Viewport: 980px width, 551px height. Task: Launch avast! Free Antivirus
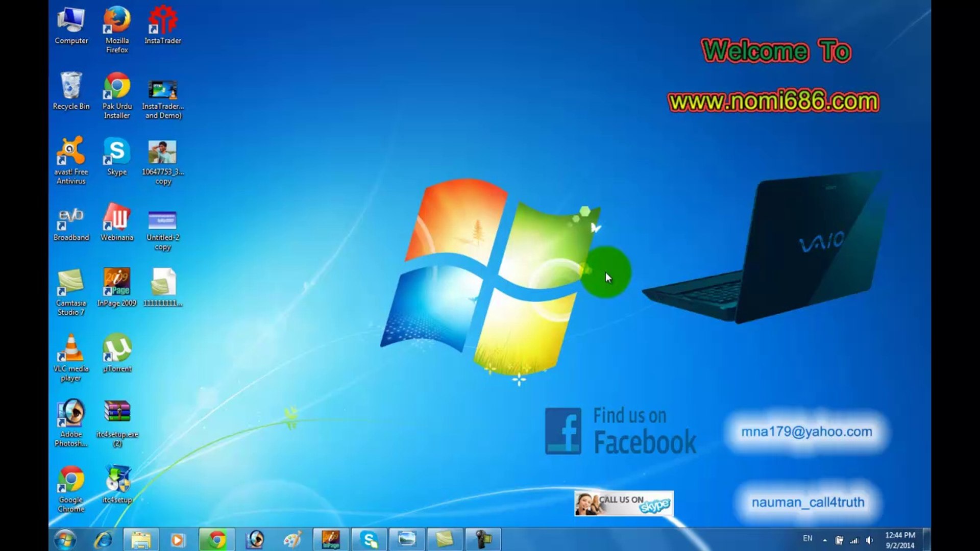click(71, 152)
